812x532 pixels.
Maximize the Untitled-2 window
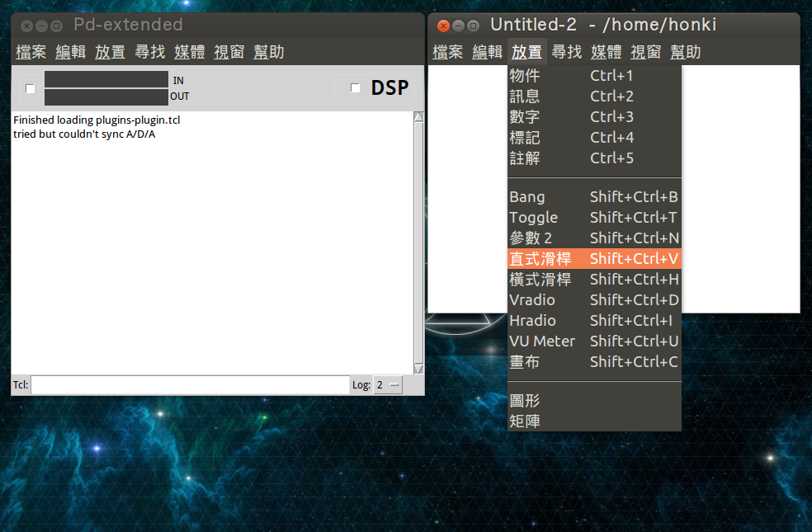(x=474, y=26)
